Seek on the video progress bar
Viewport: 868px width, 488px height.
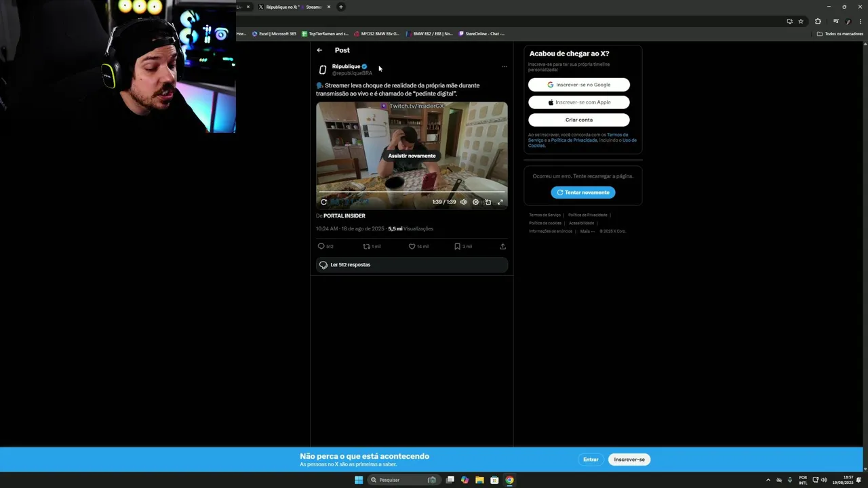point(412,192)
